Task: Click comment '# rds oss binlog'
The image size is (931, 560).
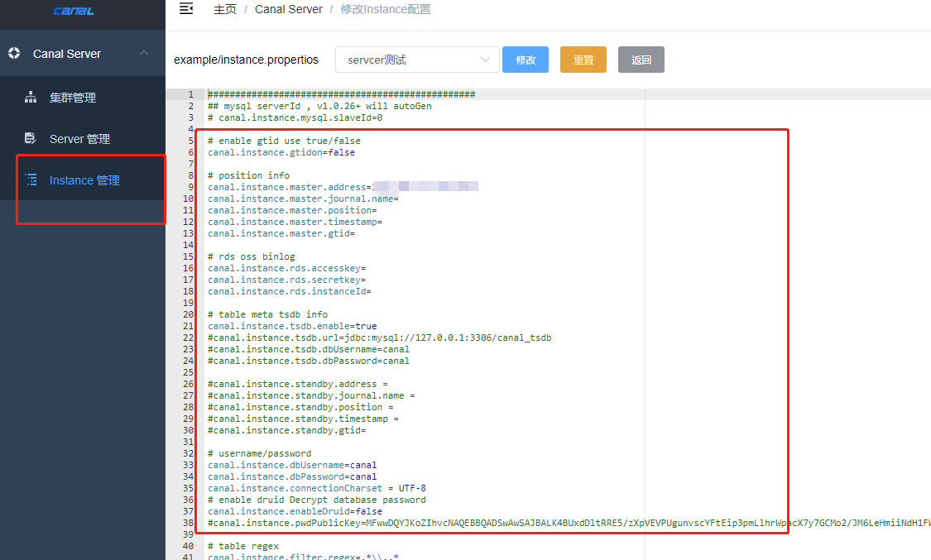Action: click(x=251, y=256)
